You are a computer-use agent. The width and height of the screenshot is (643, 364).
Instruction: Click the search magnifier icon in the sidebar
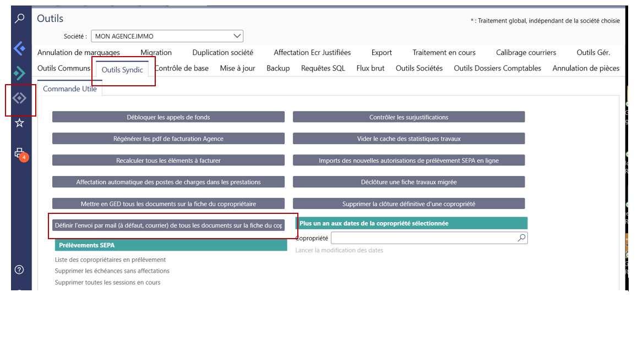point(19,19)
